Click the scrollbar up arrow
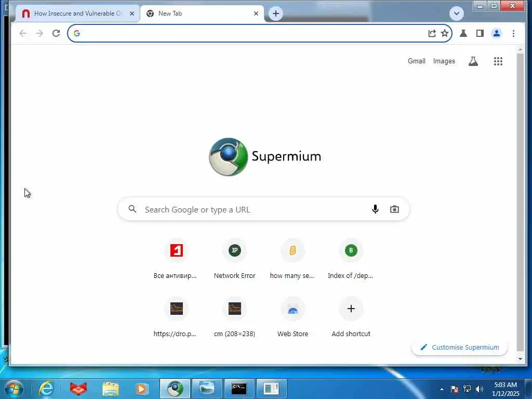This screenshot has width=532, height=399. click(x=520, y=50)
